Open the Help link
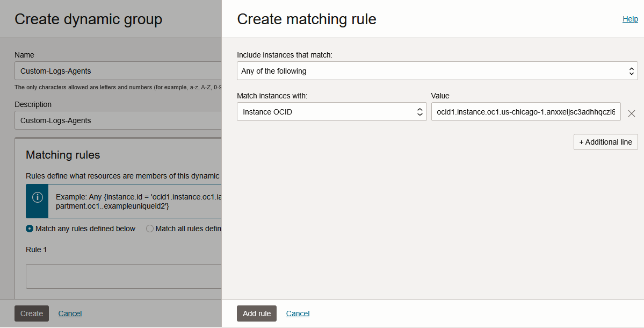This screenshot has height=328, width=644. pos(630,19)
